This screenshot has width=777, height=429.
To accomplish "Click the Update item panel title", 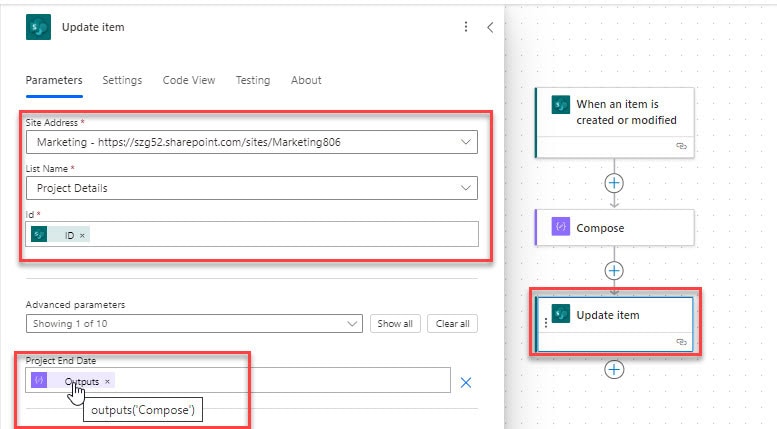I will 93,27.
